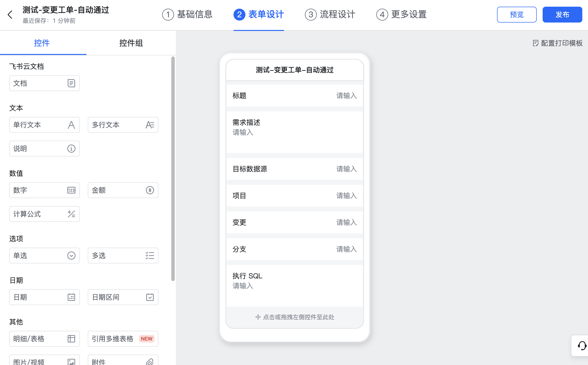Image resolution: width=588 pixels, height=365 pixels.
Task: Add the 计算公式 formula control
Action: coord(44,214)
